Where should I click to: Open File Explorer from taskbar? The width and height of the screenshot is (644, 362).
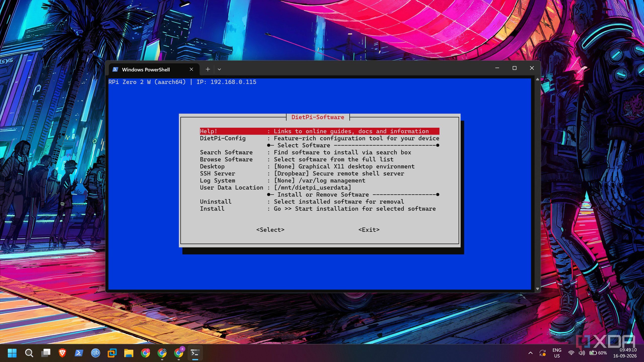click(x=129, y=353)
